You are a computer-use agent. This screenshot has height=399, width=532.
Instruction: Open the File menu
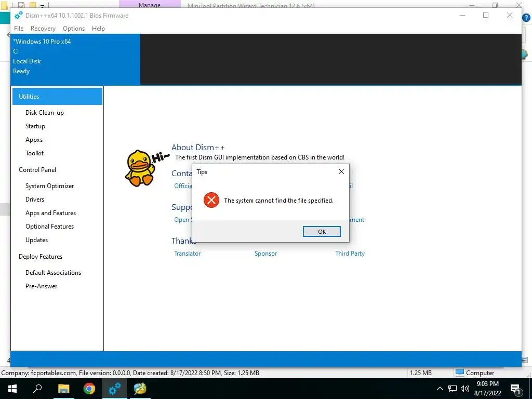pos(19,29)
